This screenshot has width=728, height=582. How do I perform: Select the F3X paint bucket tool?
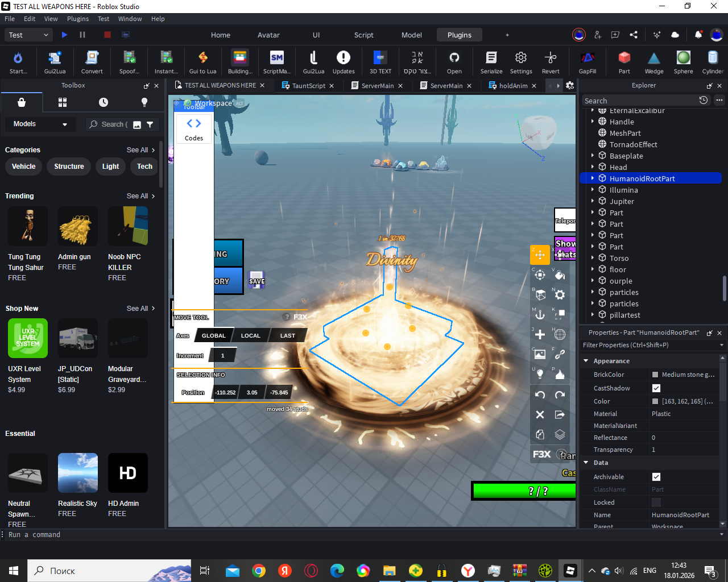pos(560,275)
